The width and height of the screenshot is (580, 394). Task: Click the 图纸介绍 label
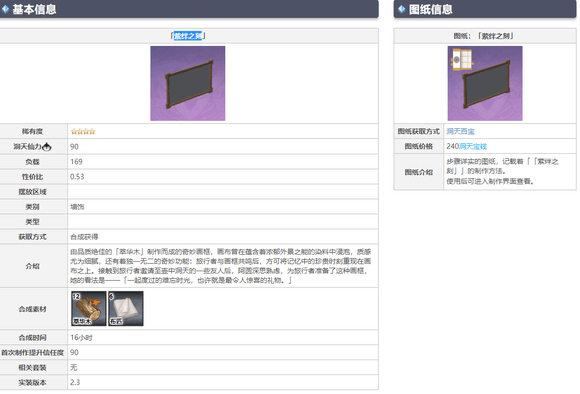tap(419, 172)
